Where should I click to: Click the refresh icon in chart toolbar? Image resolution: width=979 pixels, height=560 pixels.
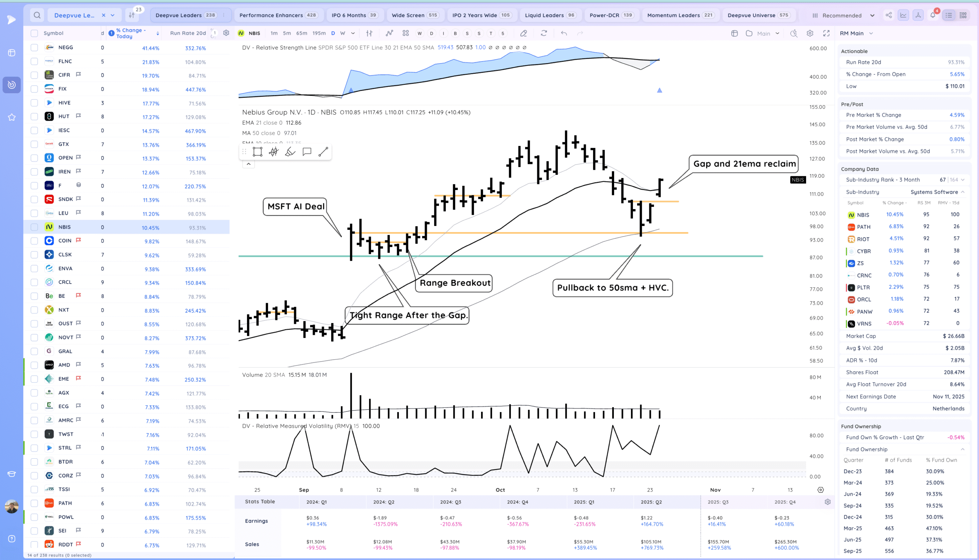543,34
